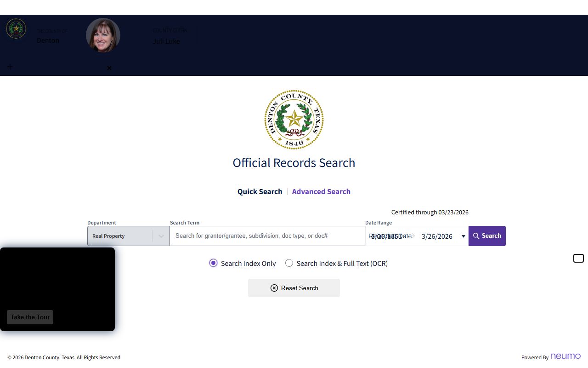Click the end date 3/26/2026 field
The height and width of the screenshot is (368, 588).
tap(437, 236)
